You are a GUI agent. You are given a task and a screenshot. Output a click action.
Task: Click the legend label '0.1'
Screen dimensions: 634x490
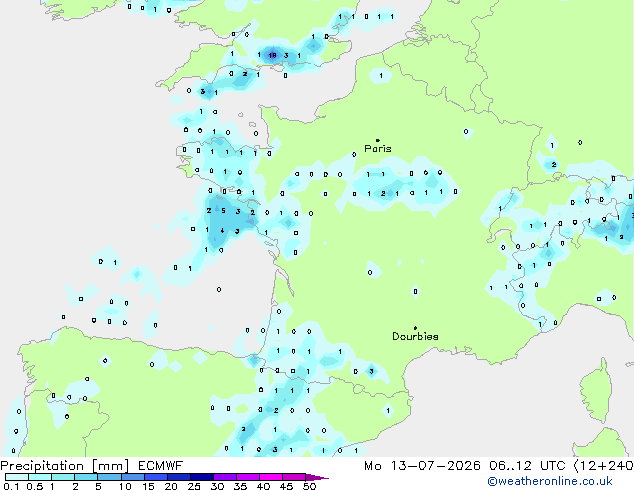tap(11, 486)
